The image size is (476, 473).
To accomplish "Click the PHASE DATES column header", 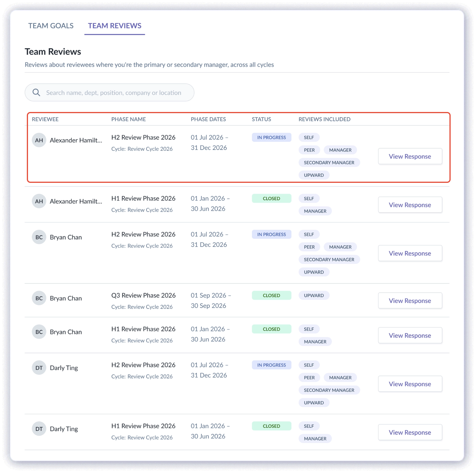I will pyautogui.click(x=208, y=119).
